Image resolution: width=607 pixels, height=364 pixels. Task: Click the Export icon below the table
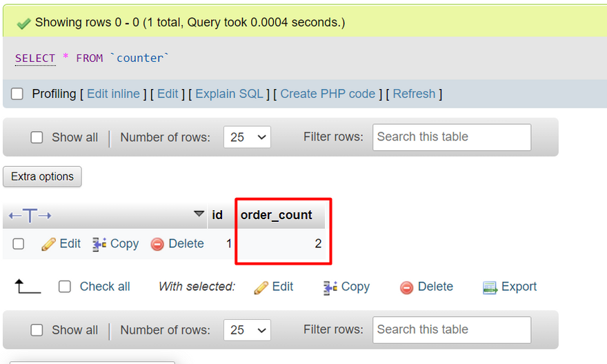tap(490, 287)
